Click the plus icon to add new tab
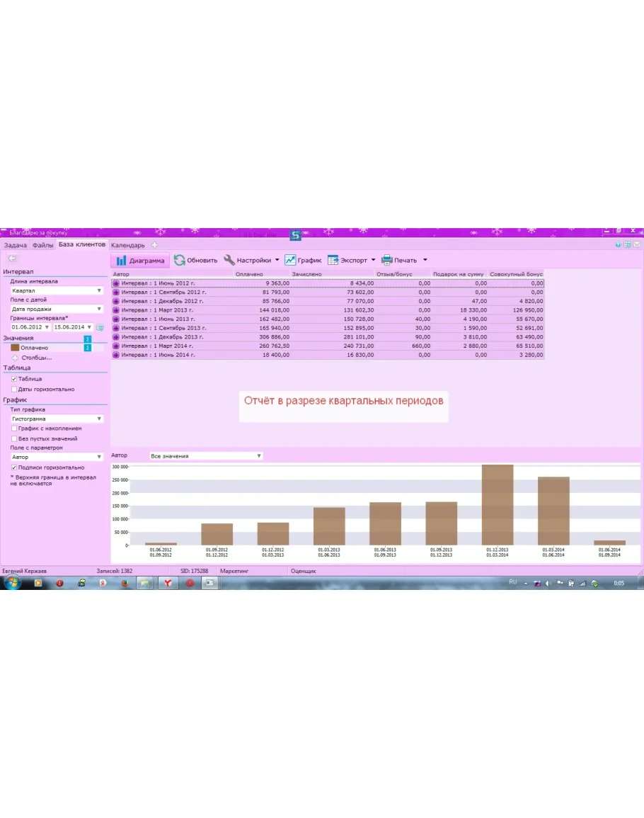The width and height of the screenshot is (644, 818). tap(155, 246)
